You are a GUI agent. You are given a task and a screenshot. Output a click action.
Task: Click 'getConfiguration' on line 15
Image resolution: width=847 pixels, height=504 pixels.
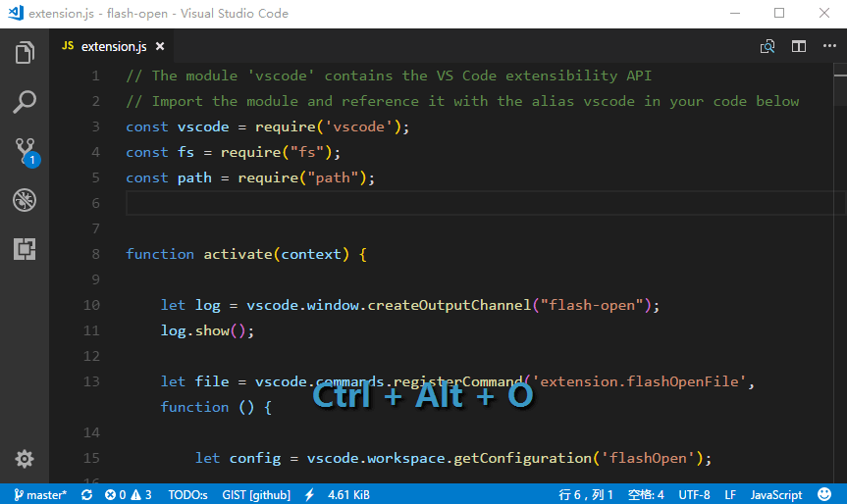tap(522, 458)
